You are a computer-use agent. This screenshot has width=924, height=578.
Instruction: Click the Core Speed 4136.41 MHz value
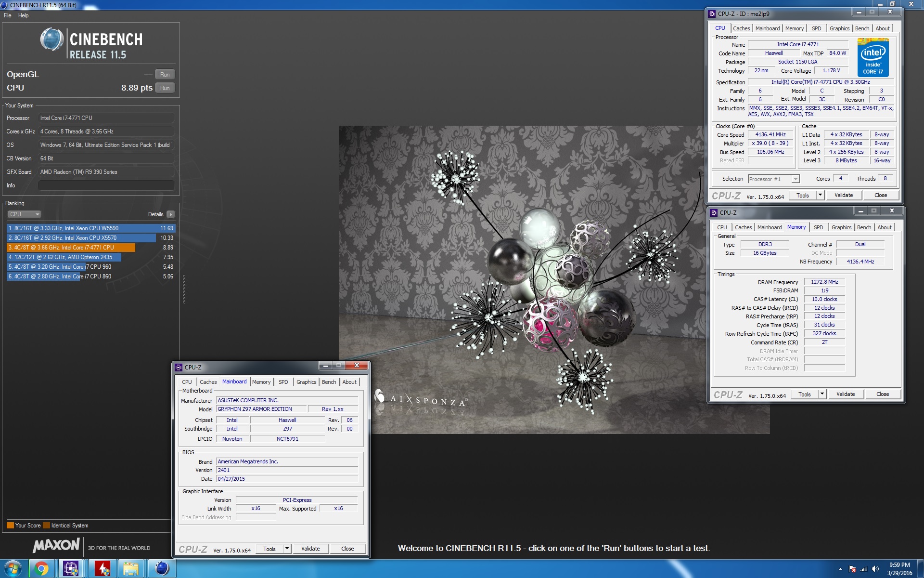[770, 135]
